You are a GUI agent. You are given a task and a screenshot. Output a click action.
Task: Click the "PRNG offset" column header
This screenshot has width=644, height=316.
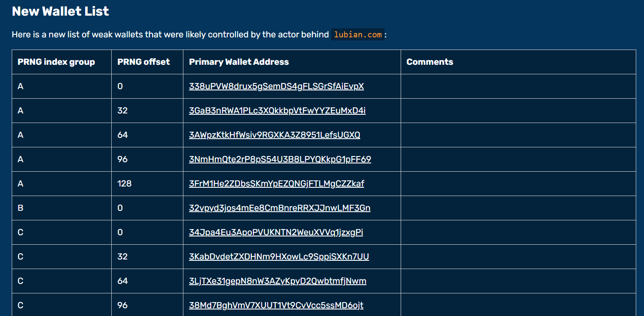(143, 62)
